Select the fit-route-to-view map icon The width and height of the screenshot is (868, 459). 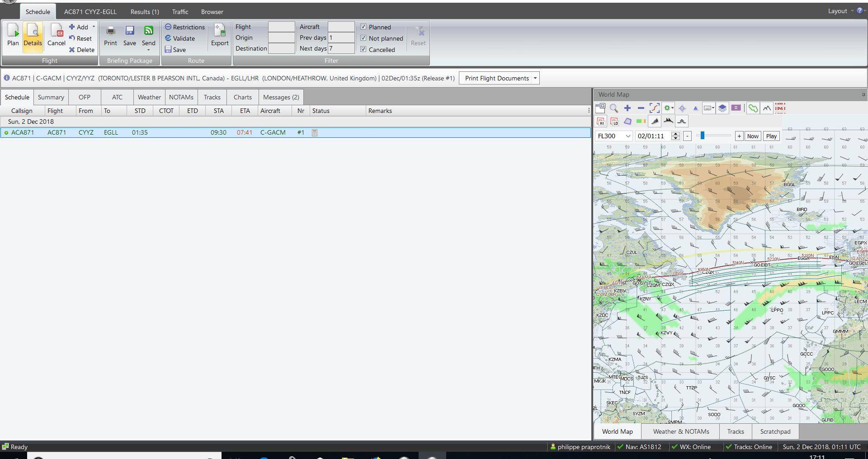coord(654,108)
